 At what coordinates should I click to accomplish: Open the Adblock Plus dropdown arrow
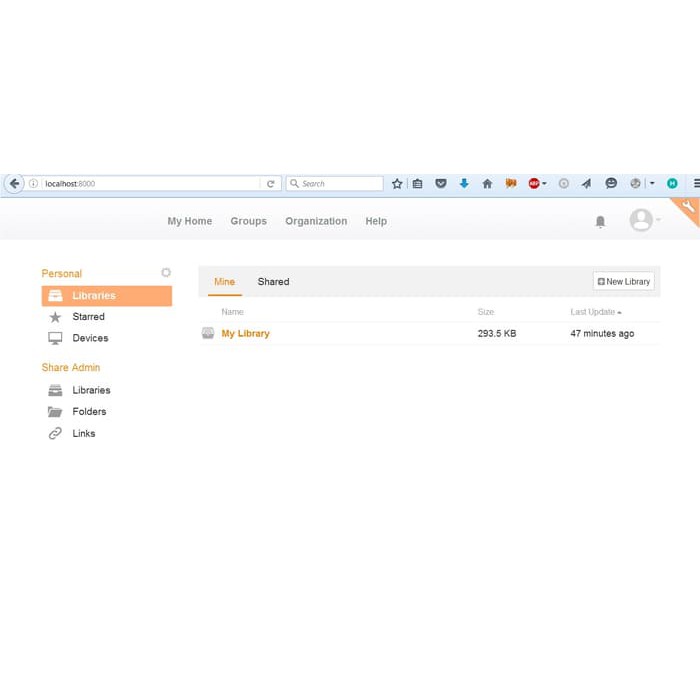[544, 183]
